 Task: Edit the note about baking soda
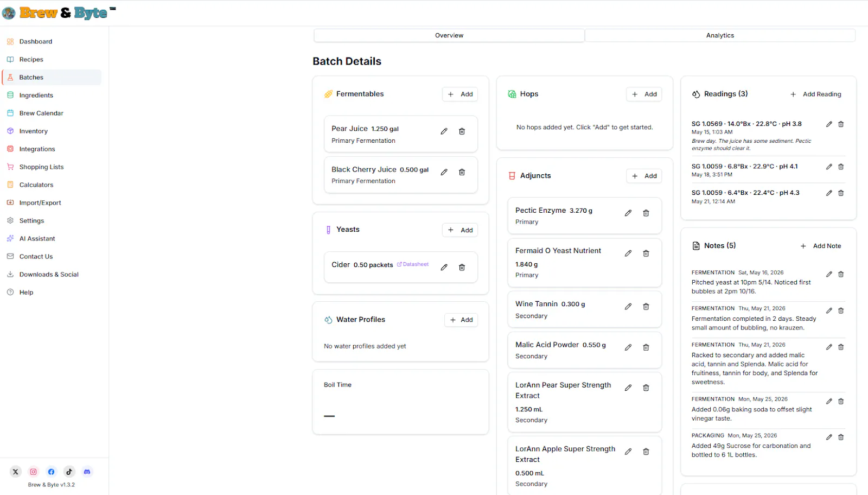pyautogui.click(x=829, y=401)
